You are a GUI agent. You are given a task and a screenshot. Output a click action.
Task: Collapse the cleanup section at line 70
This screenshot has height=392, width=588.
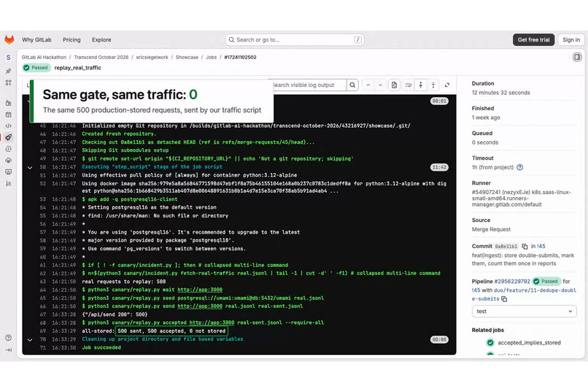(30, 339)
